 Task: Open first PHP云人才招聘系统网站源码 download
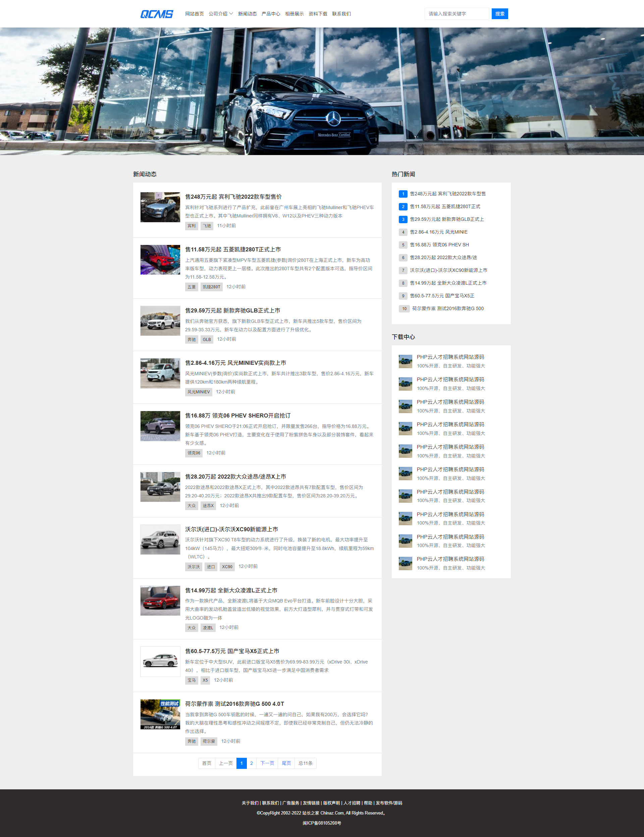(x=450, y=357)
